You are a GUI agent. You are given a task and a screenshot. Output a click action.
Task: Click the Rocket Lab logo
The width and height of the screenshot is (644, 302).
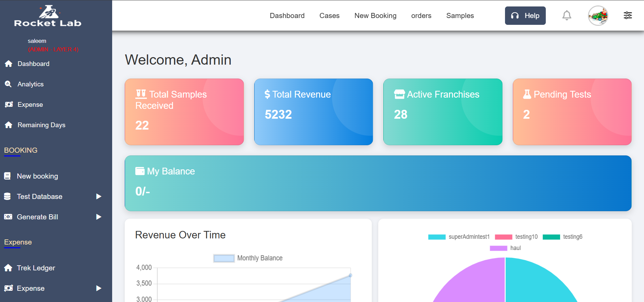pyautogui.click(x=48, y=16)
